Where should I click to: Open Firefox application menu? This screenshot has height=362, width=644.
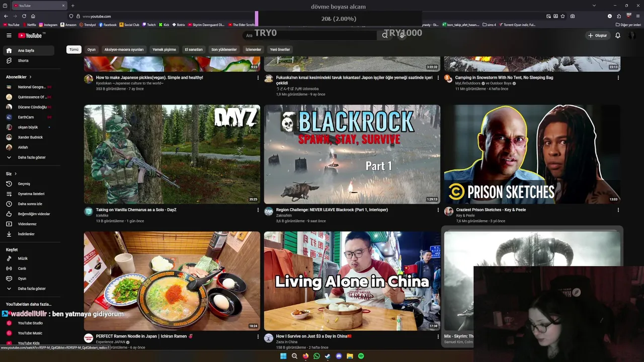638,16
